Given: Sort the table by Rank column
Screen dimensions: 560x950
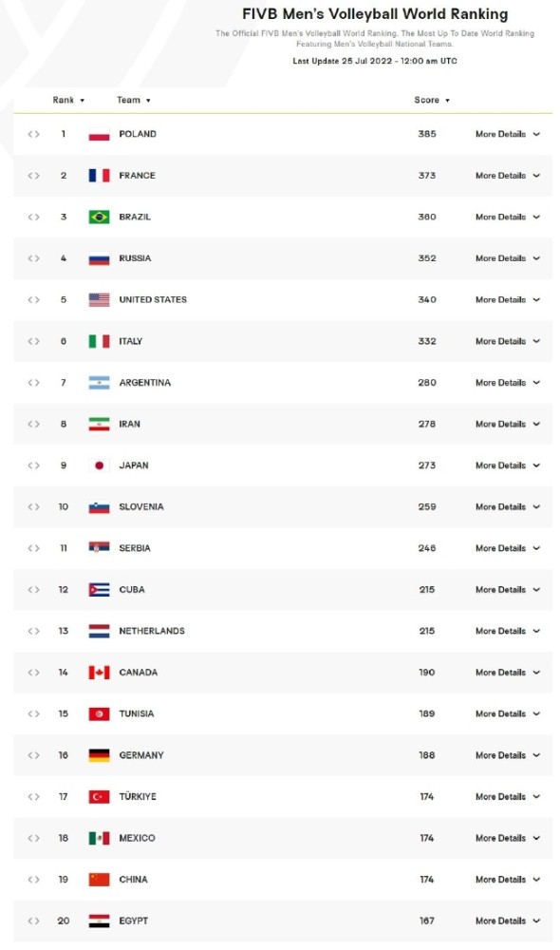Looking at the screenshot, I should (x=68, y=101).
